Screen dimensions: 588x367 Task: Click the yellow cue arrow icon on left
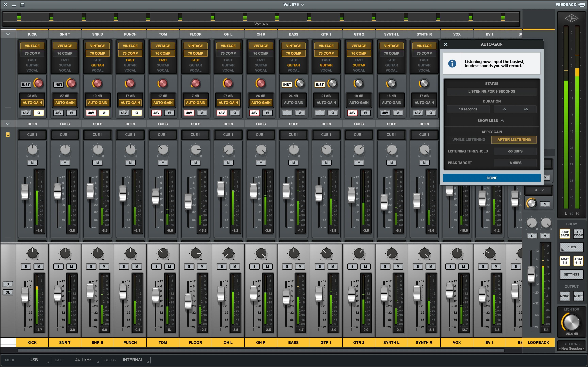[8, 135]
